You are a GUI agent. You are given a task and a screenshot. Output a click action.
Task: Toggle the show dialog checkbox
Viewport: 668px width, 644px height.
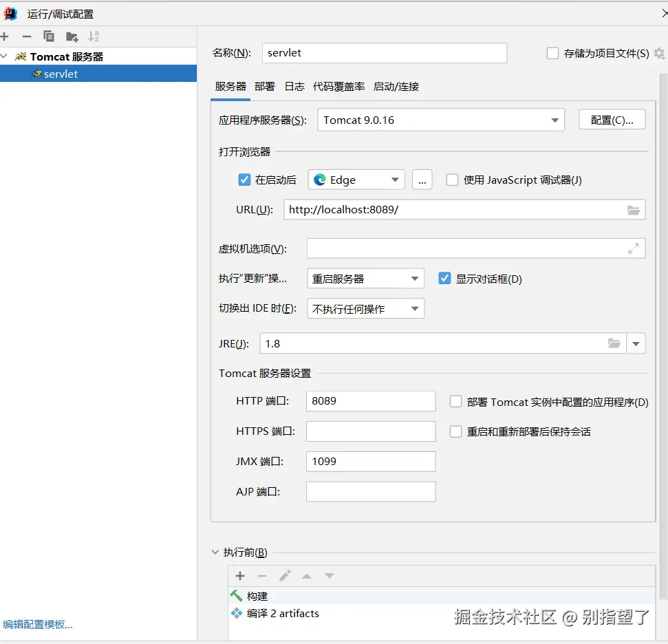click(444, 279)
